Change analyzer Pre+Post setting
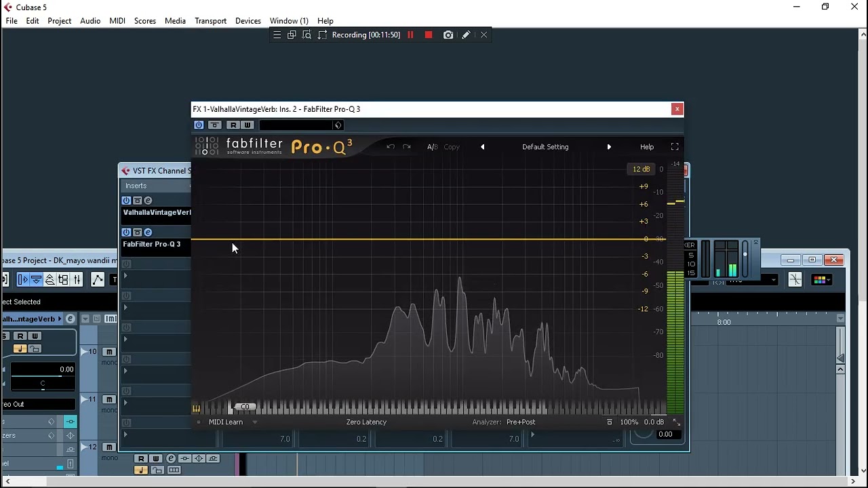The width and height of the screenshot is (868, 488). point(521,422)
